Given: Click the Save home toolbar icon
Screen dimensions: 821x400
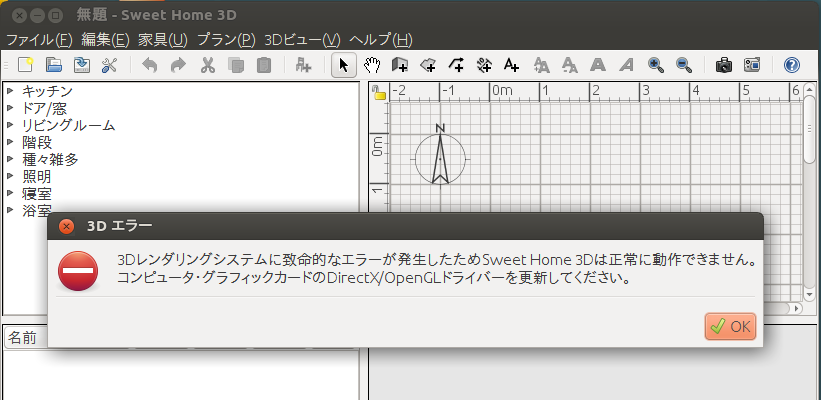Looking at the screenshot, I should click(x=82, y=65).
